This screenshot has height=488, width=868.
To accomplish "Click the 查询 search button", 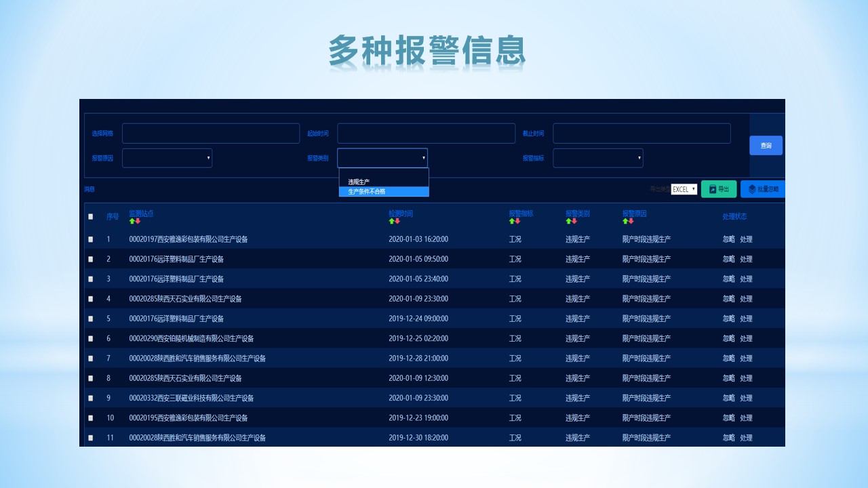I will 766,146.
